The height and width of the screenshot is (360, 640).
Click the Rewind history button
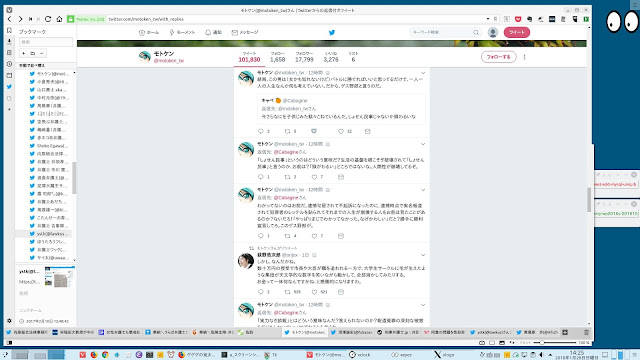30,19
